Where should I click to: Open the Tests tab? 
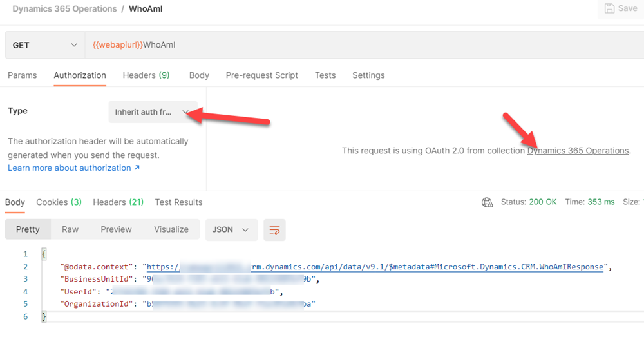325,75
